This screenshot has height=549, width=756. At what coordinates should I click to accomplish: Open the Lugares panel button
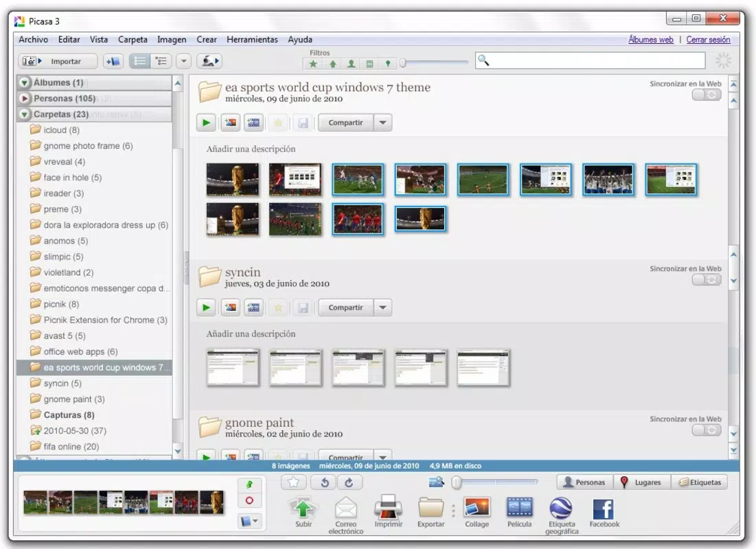pyautogui.click(x=642, y=482)
